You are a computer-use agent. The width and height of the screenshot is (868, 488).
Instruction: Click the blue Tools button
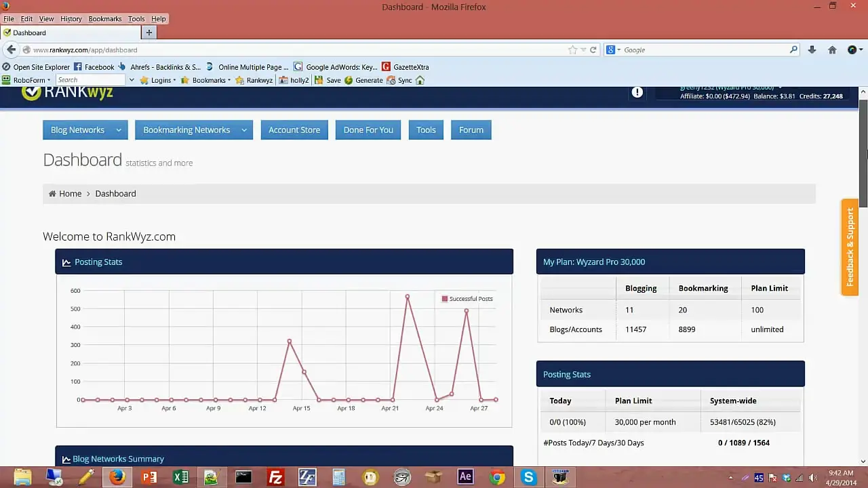click(x=426, y=130)
